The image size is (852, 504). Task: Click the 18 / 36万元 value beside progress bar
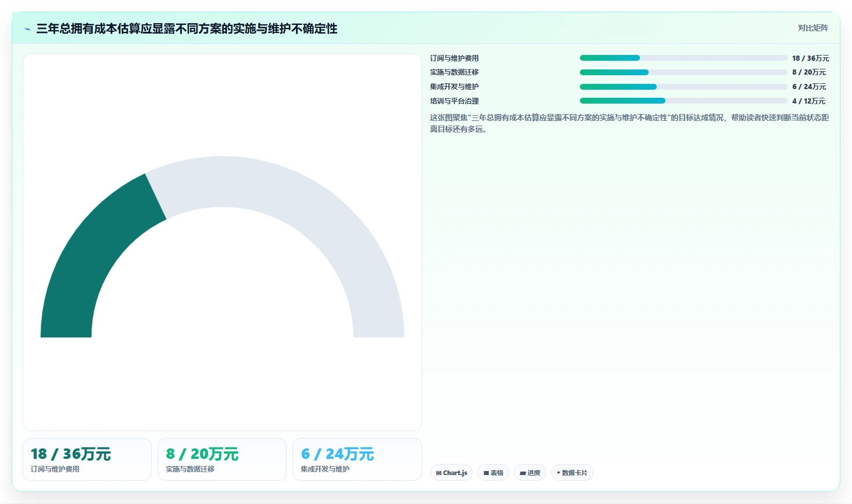click(810, 58)
